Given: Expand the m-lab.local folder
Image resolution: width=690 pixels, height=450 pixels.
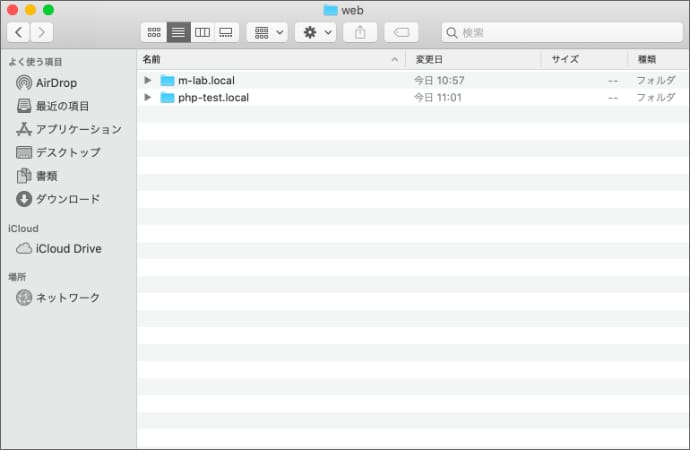Looking at the screenshot, I should [x=148, y=80].
